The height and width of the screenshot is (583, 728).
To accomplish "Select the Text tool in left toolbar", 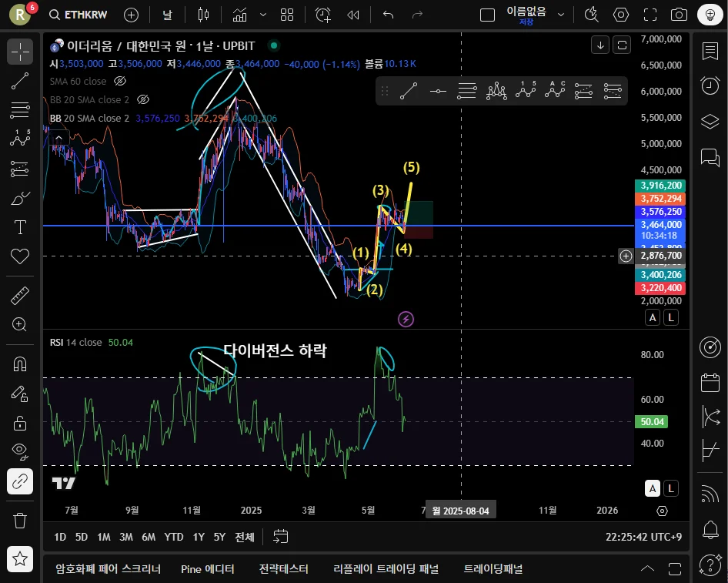I will (x=20, y=227).
